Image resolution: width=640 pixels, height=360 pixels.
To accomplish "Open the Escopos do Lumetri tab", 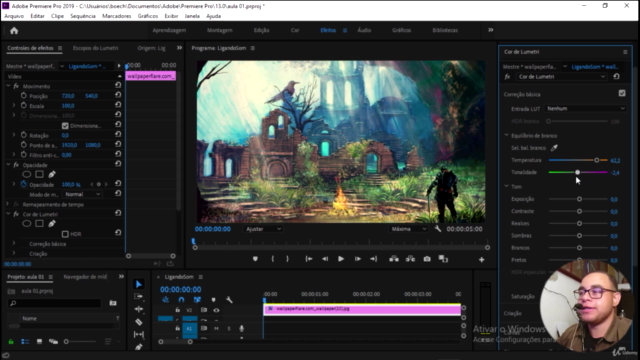I will coord(96,48).
